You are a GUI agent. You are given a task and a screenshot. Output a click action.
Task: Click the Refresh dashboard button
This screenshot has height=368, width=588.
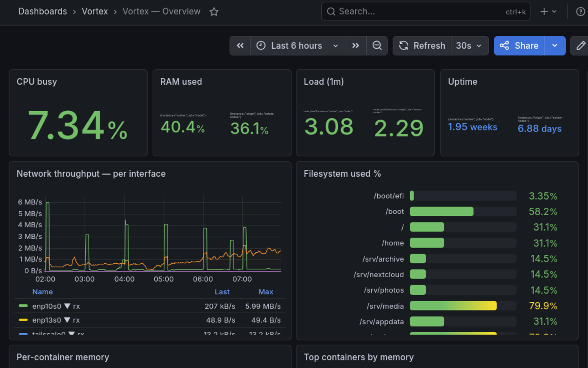click(422, 46)
